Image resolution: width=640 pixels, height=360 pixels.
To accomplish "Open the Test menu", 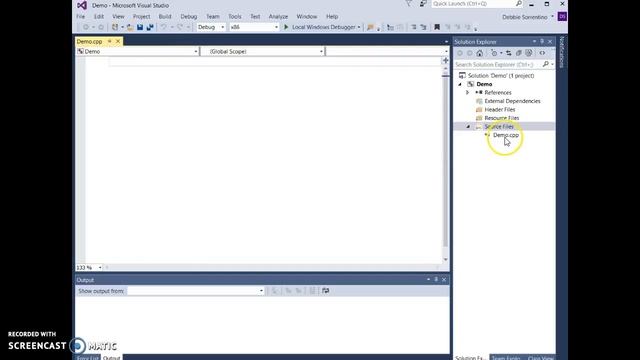I will 255,17.
